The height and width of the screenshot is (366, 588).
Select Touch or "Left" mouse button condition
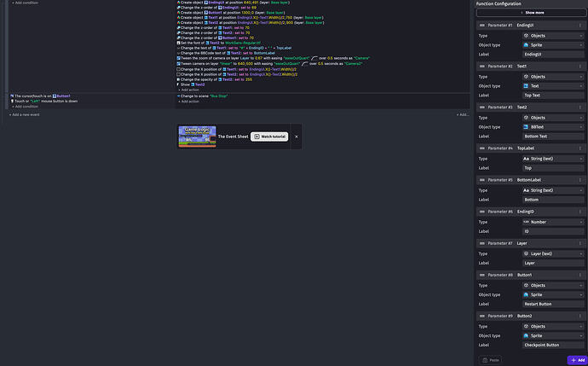point(46,101)
